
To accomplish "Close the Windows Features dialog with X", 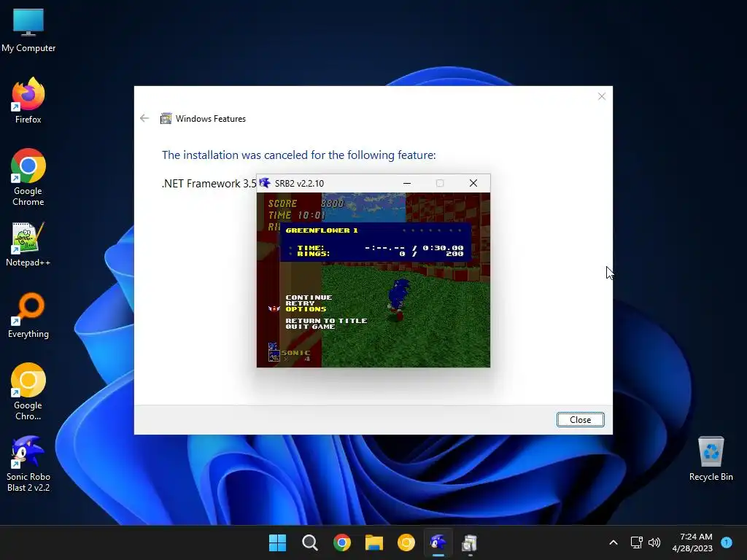I will coord(602,96).
